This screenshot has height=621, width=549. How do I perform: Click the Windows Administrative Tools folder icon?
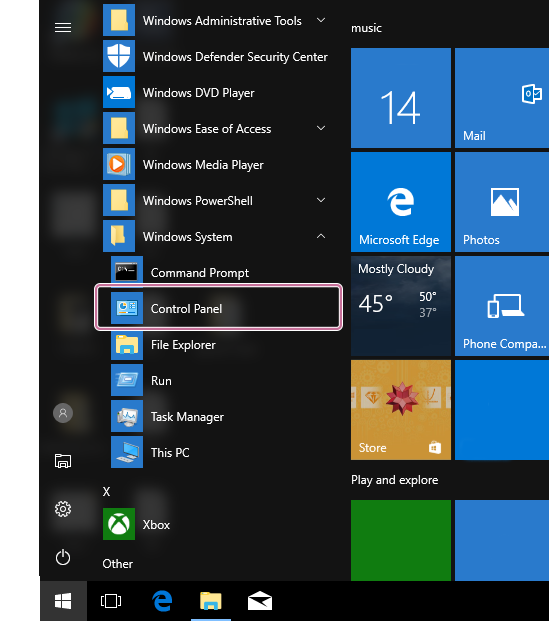pos(119,20)
